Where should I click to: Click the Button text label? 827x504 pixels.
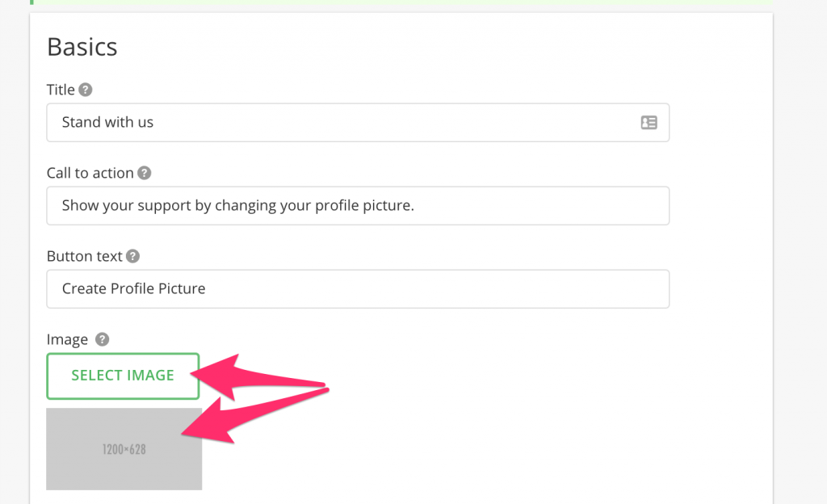tap(83, 255)
